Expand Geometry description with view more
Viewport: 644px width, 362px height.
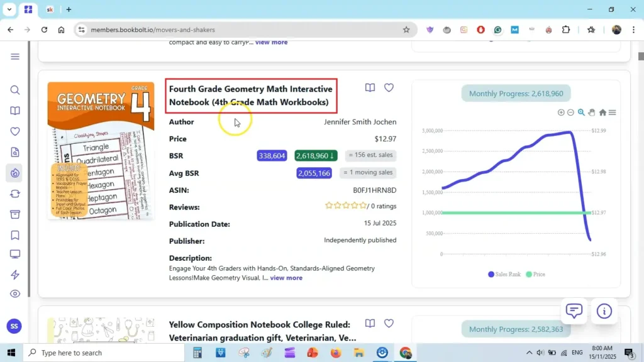point(286,278)
